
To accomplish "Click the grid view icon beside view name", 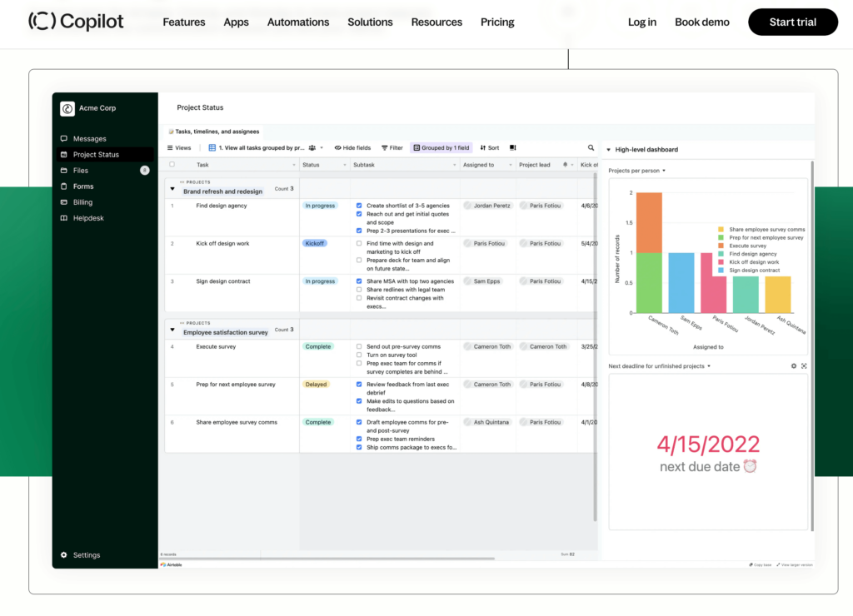I will coord(212,148).
